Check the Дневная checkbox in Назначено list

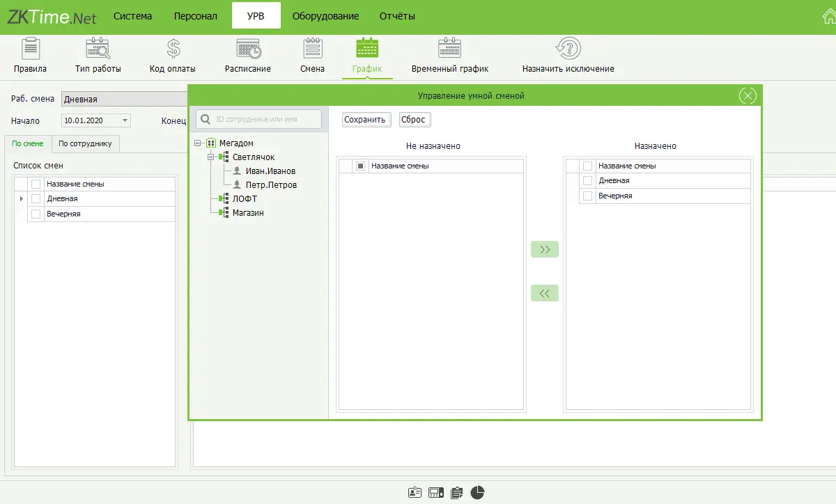pyautogui.click(x=587, y=181)
